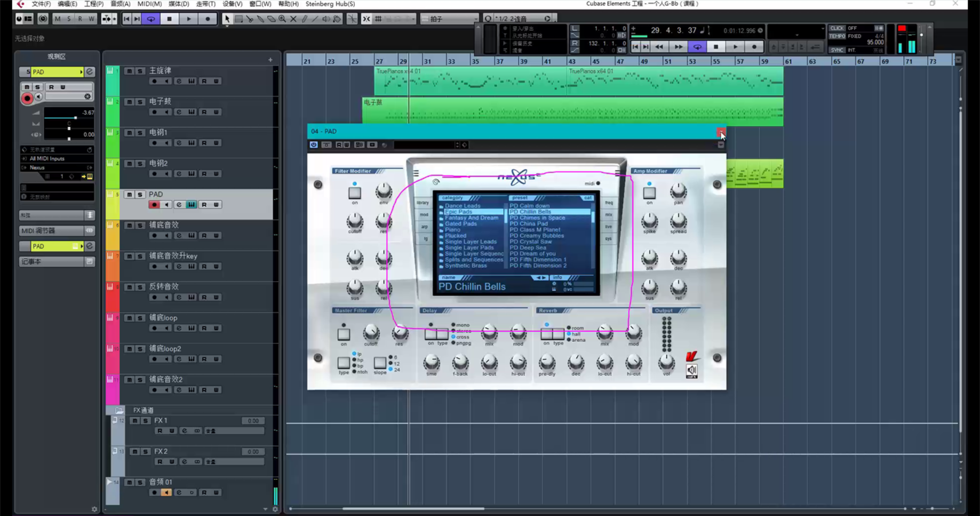Click the Record button in main toolbar
Screen dimensions: 980x516
click(207, 19)
